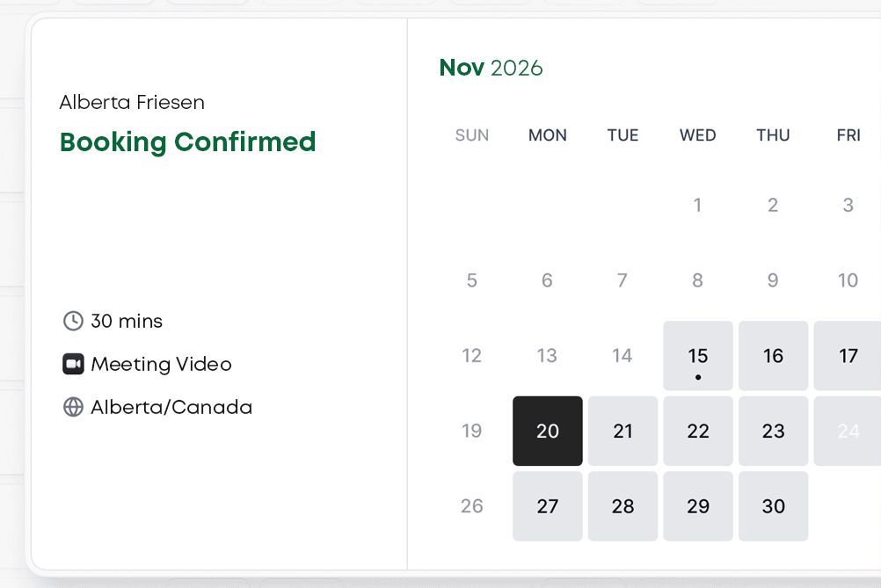Pick November 16 date
Screen dimensions: 881x588
(x=773, y=356)
